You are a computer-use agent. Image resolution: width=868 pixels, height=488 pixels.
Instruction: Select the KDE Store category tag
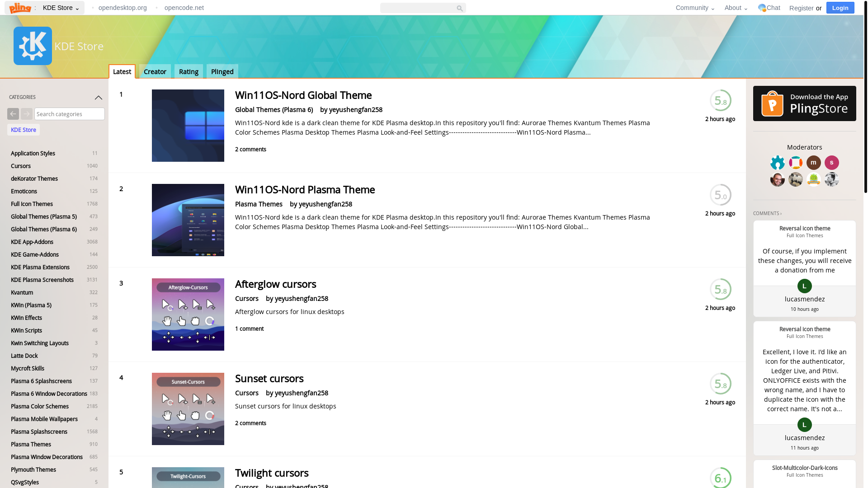[x=24, y=130]
